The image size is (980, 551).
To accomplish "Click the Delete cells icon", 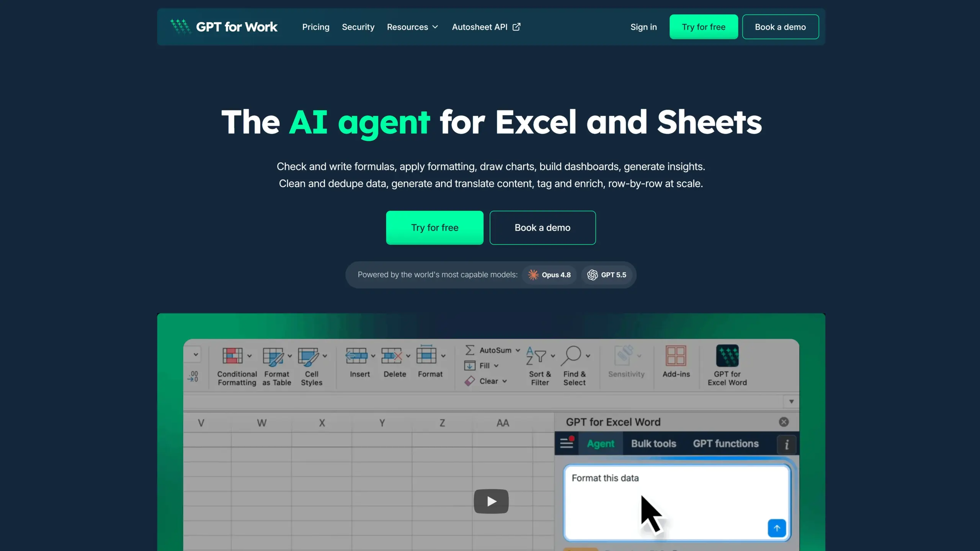I will (392, 355).
